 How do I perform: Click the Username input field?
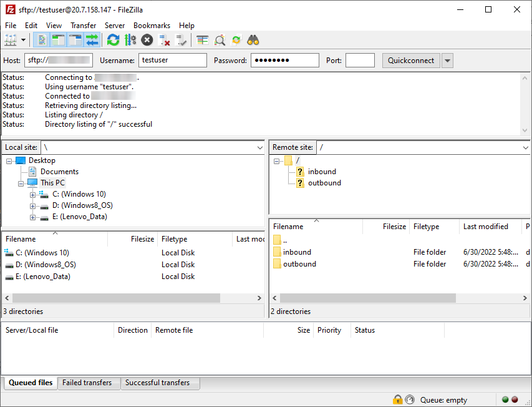(172, 61)
